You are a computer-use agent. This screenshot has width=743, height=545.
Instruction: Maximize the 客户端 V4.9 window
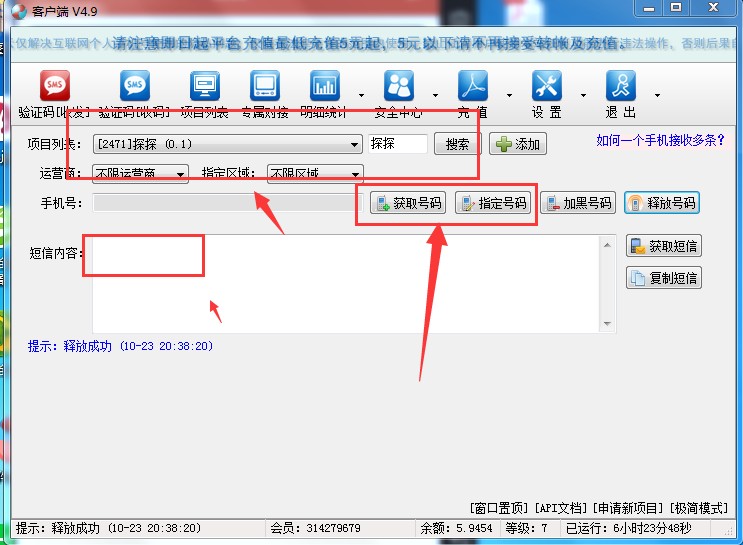coord(676,8)
